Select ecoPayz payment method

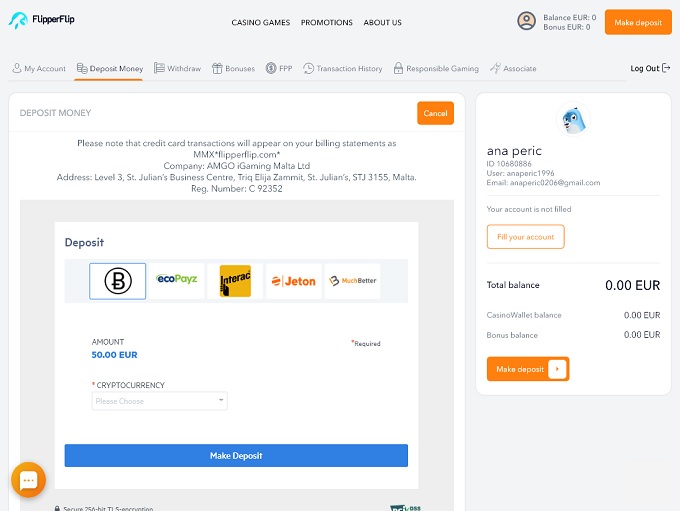click(177, 281)
